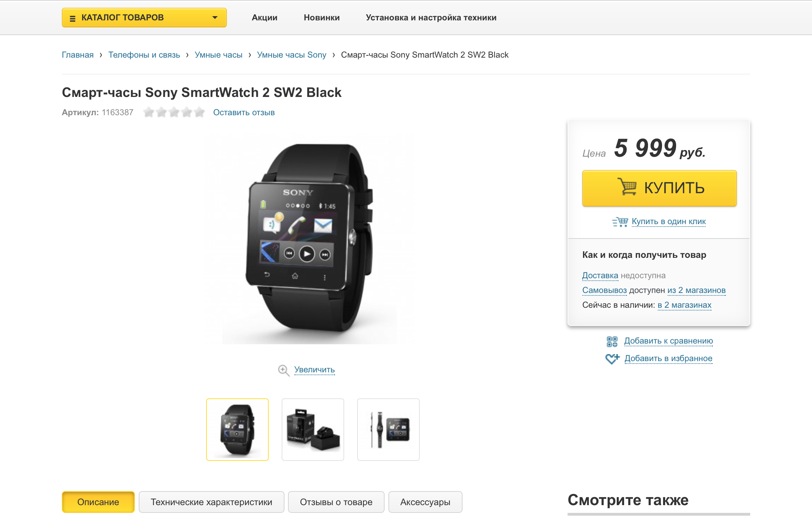Open the Новинки menu item
Screen dimensions: 812x522
click(x=322, y=18)
